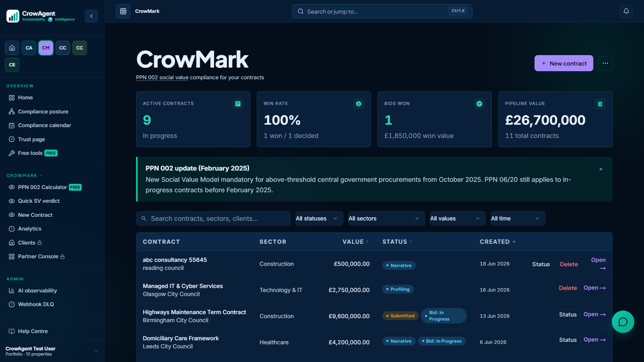The height and width of the screenshot is (362, 644).
Task: Open PPN 002 Calculator
Action: tap(52, 187)
